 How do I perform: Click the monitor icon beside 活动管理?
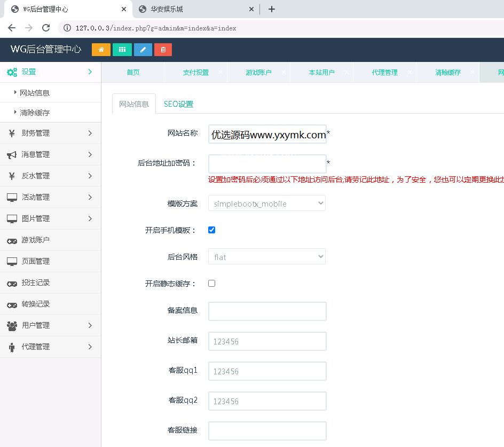coord(12,198)
